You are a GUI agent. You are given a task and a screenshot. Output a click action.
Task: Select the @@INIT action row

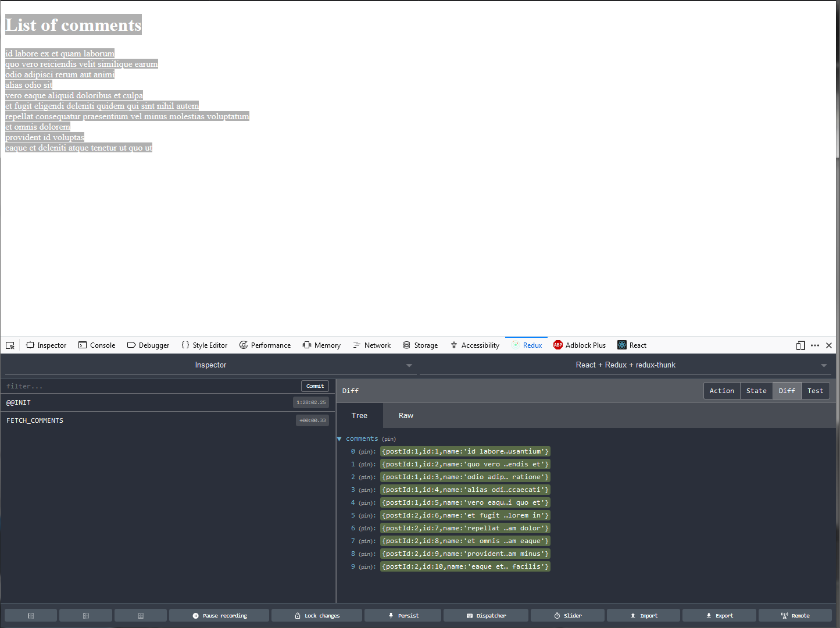[167, 402]
